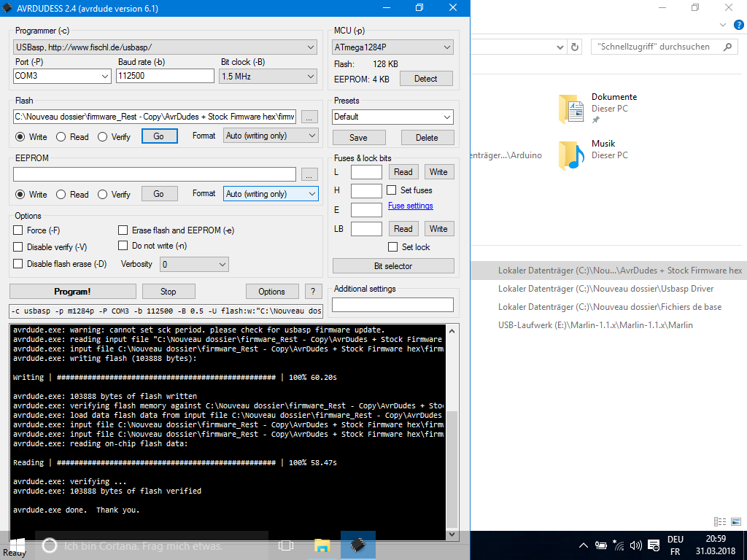Viewport: 747px width, 560px height.
Task: Click the battery icon in the tray
Action: click(601, 545)
